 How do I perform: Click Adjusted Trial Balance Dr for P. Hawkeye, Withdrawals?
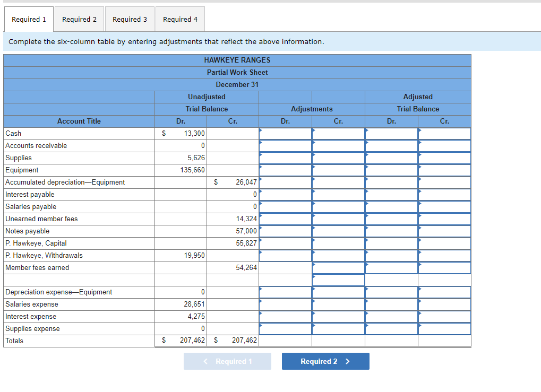391,256
